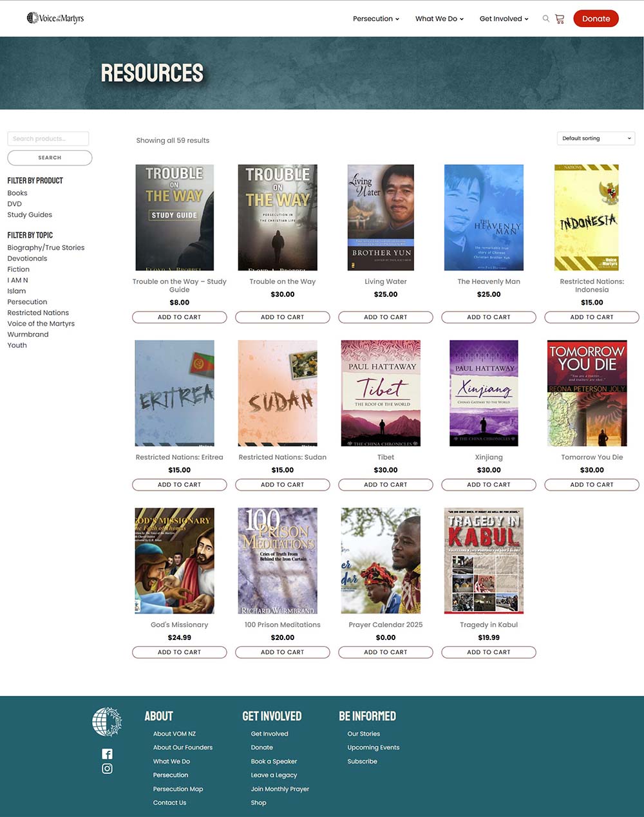The image size is (644, 817).
Task: Open the Living Water book cover
Action: click(x=381, y=218)
